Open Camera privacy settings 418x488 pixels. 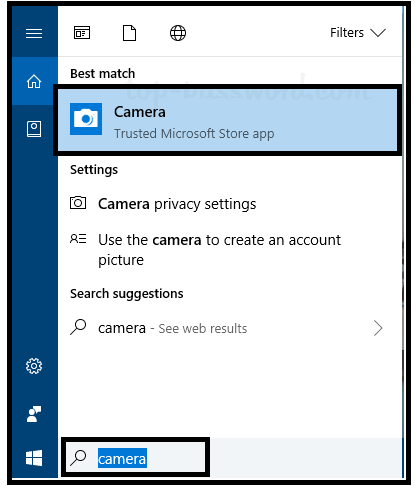[x=177, y=204]
